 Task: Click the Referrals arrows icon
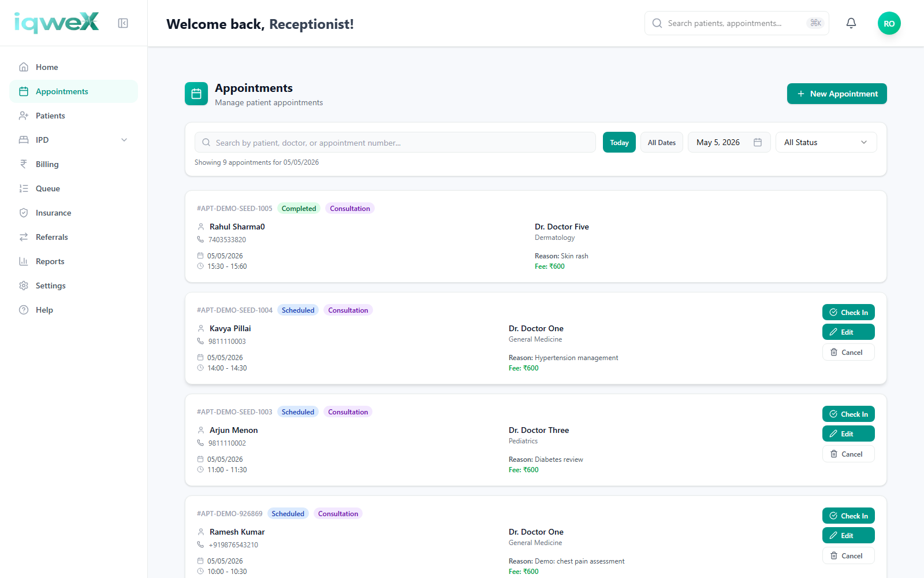pyautogui.click(x=24, y=237)
